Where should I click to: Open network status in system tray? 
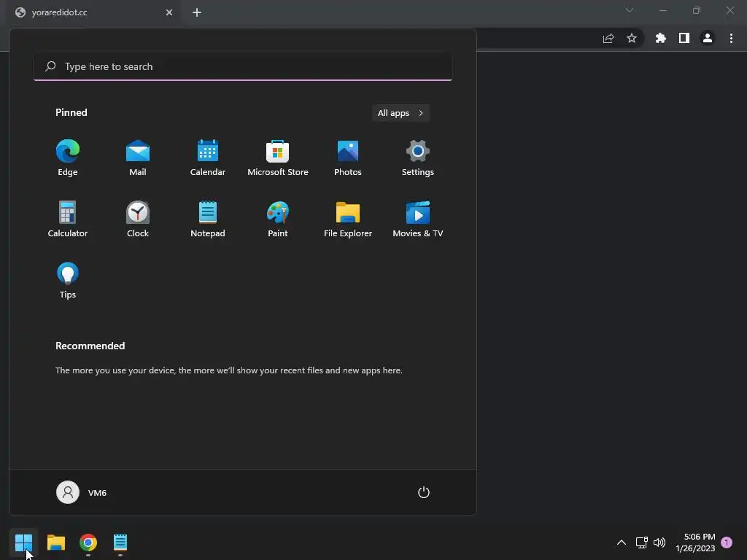click(641, 542)
